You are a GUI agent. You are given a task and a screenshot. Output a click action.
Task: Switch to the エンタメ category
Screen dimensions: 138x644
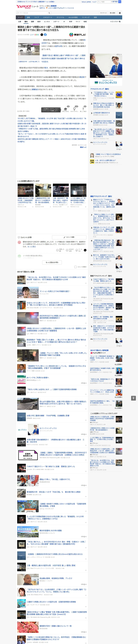click(x=47, y=21)
